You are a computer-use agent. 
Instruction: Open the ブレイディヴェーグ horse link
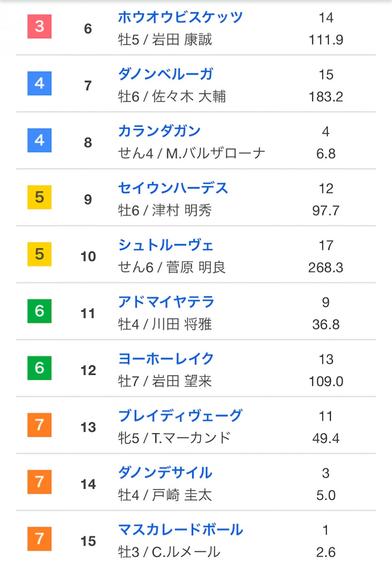180,415
